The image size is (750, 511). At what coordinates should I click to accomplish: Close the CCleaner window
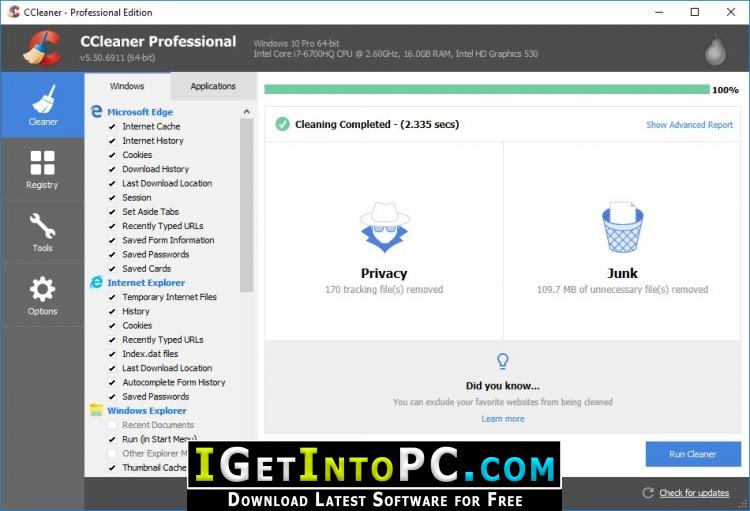click(731, 12)
